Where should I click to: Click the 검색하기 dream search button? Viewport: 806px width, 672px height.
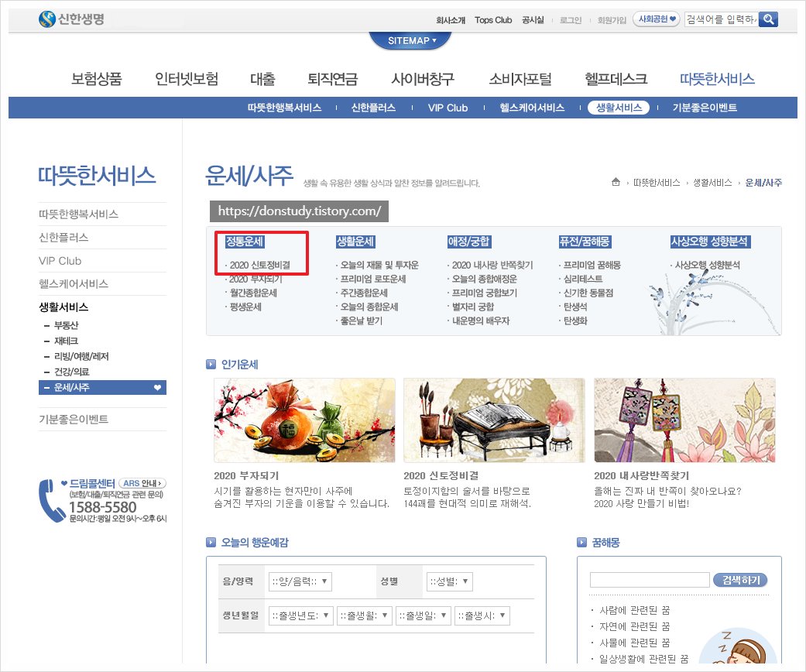click(740, 580)
